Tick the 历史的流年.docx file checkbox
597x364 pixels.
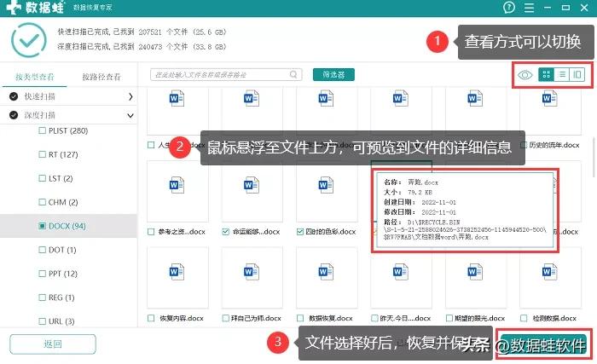(524, 145)
